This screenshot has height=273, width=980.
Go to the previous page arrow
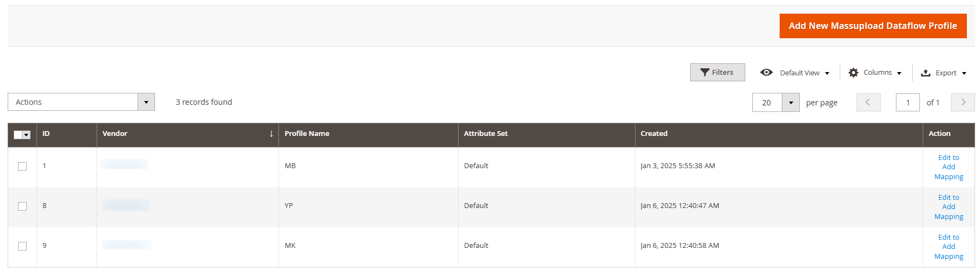pyautogui.click(x=868, y=102)
